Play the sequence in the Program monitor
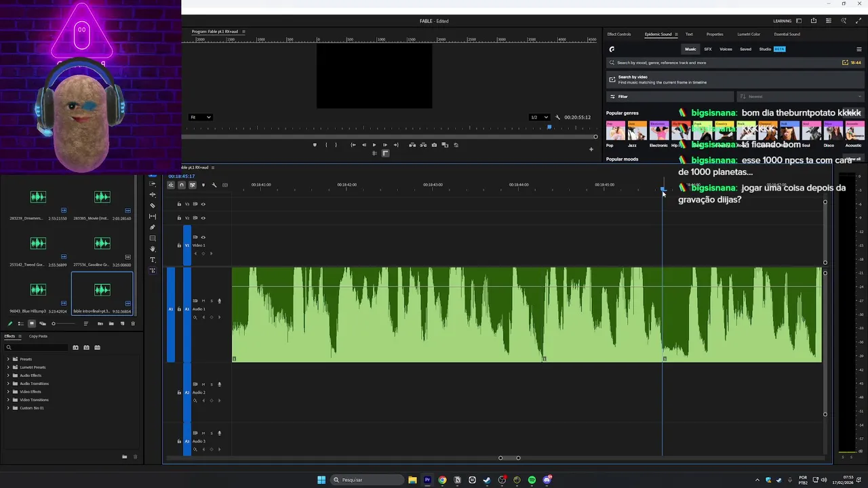 coord(374,144)
